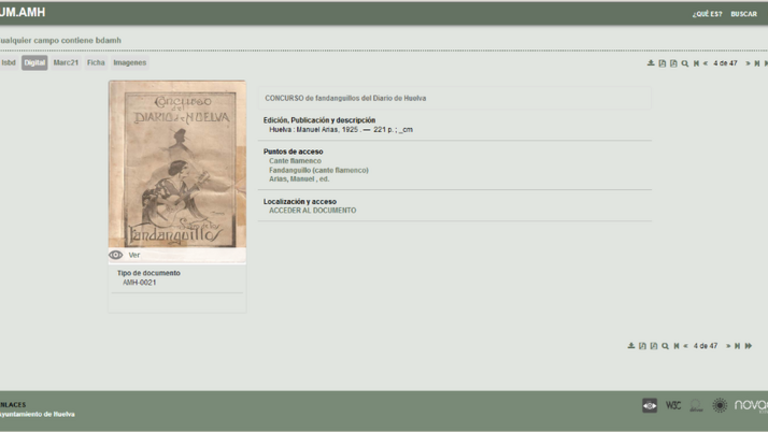Click ACCEDER AL DOCUMENTO link

pyautogui.click(x=312, y=211)
